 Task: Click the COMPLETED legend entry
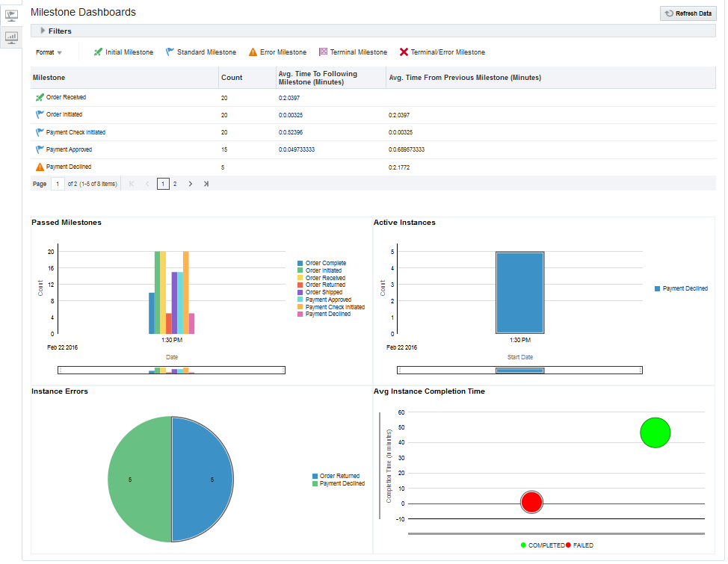(543, 545)
